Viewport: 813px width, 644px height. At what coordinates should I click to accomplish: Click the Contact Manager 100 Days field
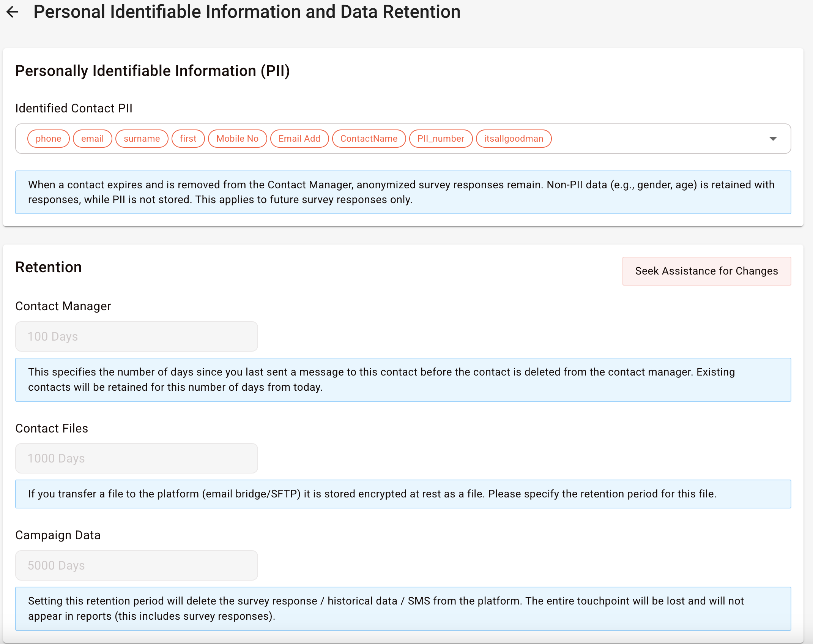(x=137, y=337)
